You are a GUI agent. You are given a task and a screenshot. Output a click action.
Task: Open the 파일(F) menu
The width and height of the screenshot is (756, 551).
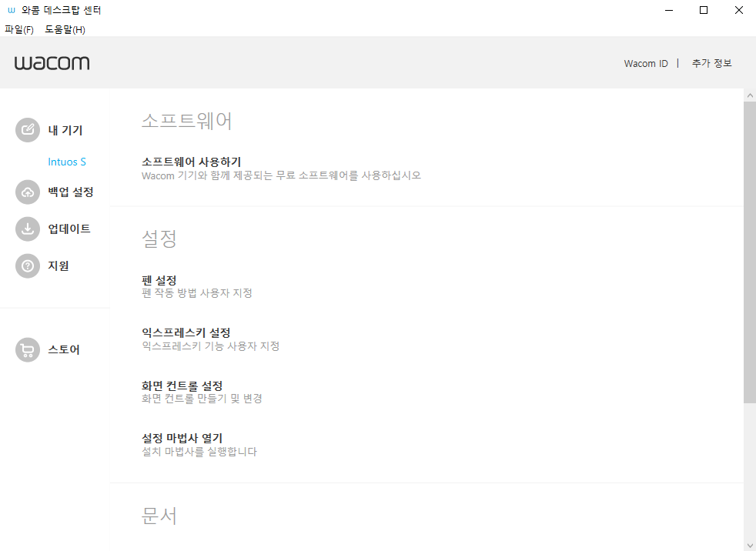click(x=19, y=29)
